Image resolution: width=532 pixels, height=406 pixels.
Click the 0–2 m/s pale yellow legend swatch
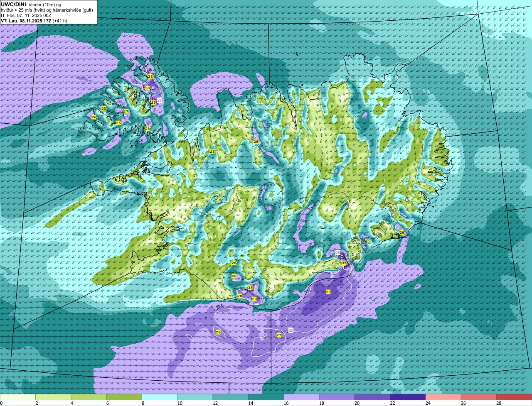point(18,397)
